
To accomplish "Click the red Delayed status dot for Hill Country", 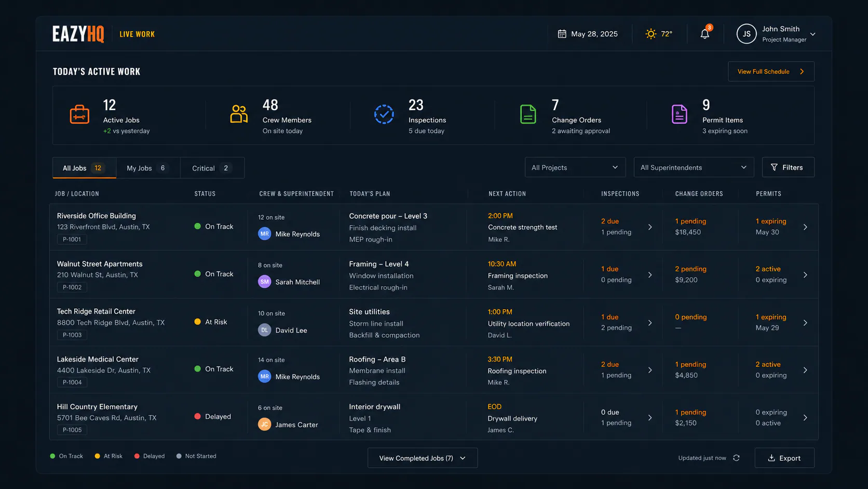I will coord(197,416).
